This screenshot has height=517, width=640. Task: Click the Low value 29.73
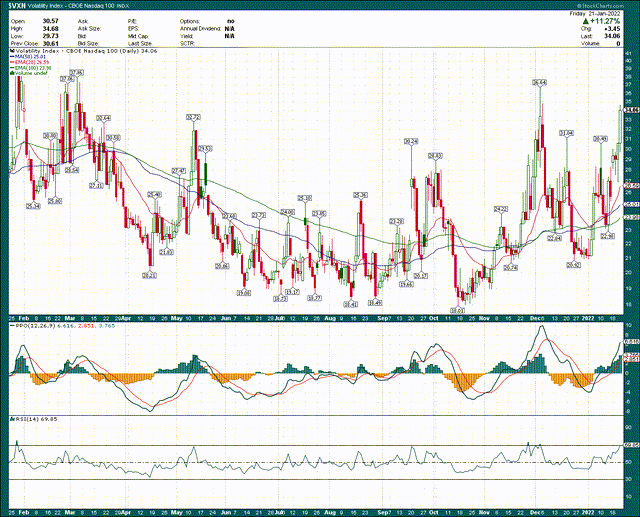pos(50,36)
